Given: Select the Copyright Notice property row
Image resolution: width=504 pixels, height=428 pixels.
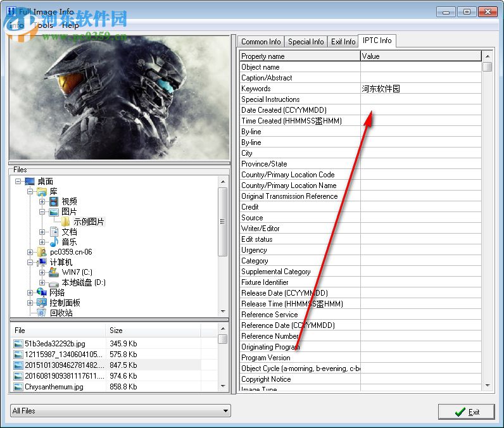Looking at the screenshot, I should coord(361,379).
